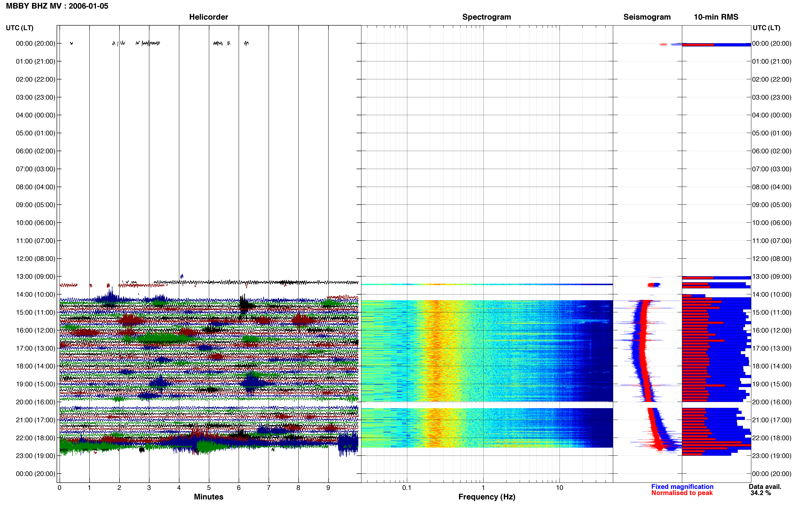Click minute tick "7" under the Helicorder
The image size is (812, 508).
(269, 488)
